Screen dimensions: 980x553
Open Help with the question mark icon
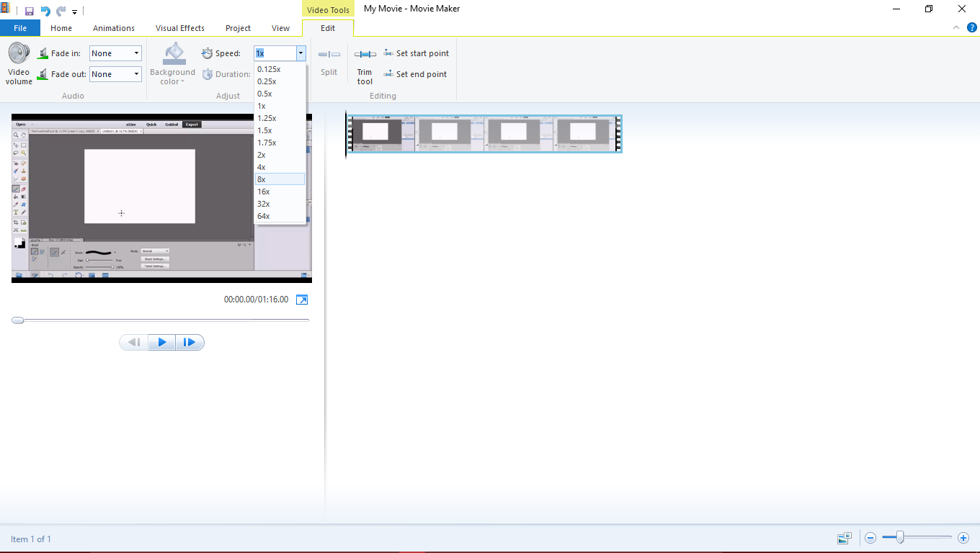[x=971, y=27]
